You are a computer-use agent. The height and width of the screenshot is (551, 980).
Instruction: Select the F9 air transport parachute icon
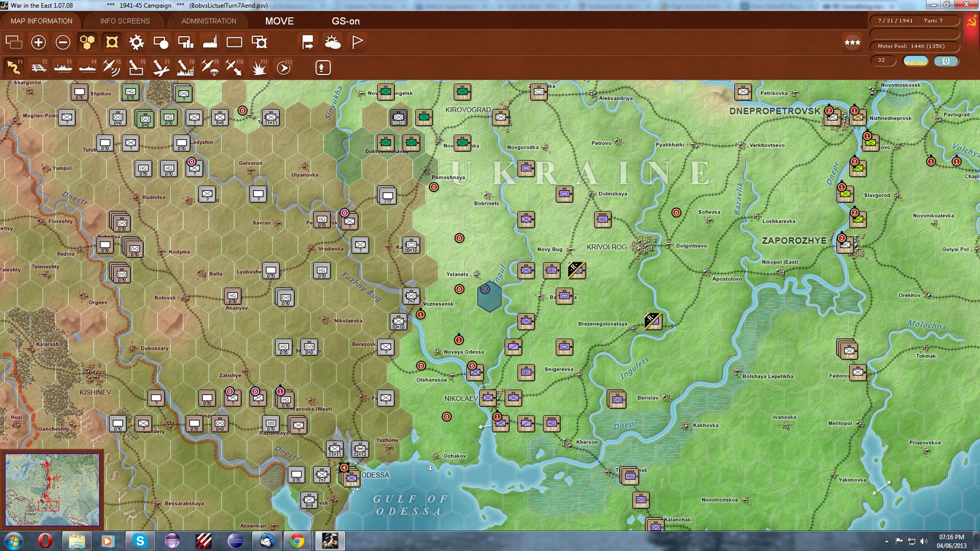[210, 67]
